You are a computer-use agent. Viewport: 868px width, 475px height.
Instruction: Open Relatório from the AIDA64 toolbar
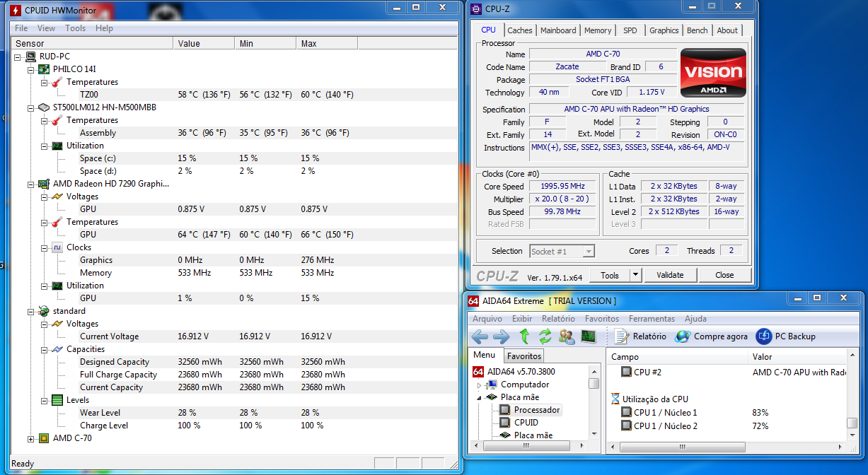click(641, 336)
